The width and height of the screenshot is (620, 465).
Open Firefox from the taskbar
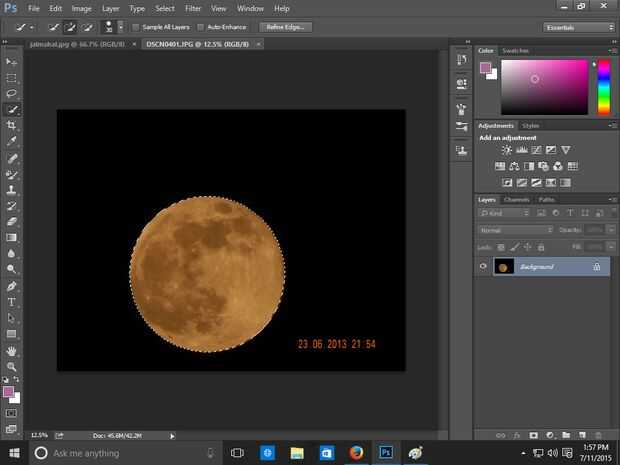(x=356, y=453)
